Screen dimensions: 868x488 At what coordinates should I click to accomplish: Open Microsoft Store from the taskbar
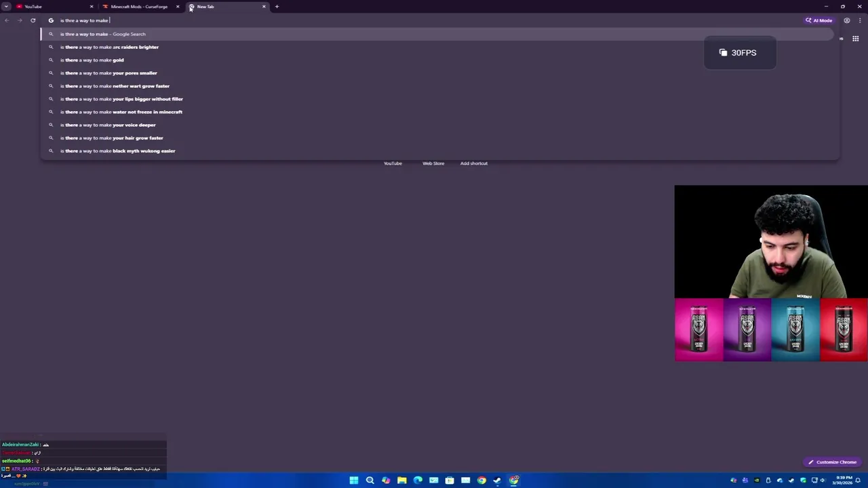tap(450, 481)
